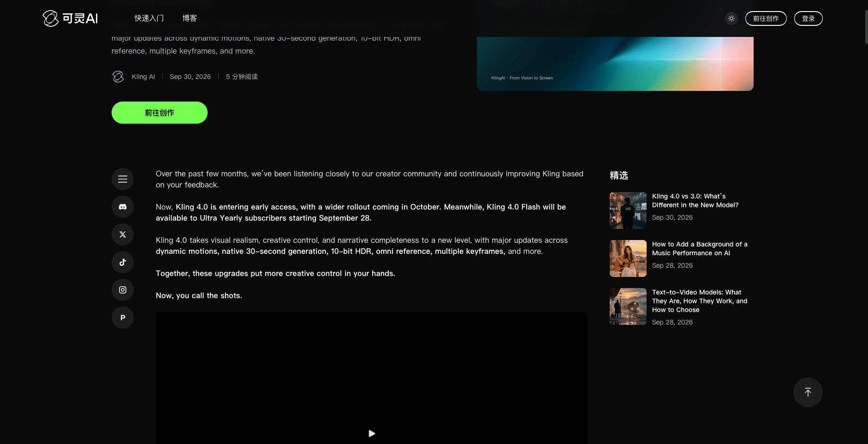
Task: Open 'Kling 4.0 vs 3.0: What's Different' link
Action: click(x=696, y=201)
